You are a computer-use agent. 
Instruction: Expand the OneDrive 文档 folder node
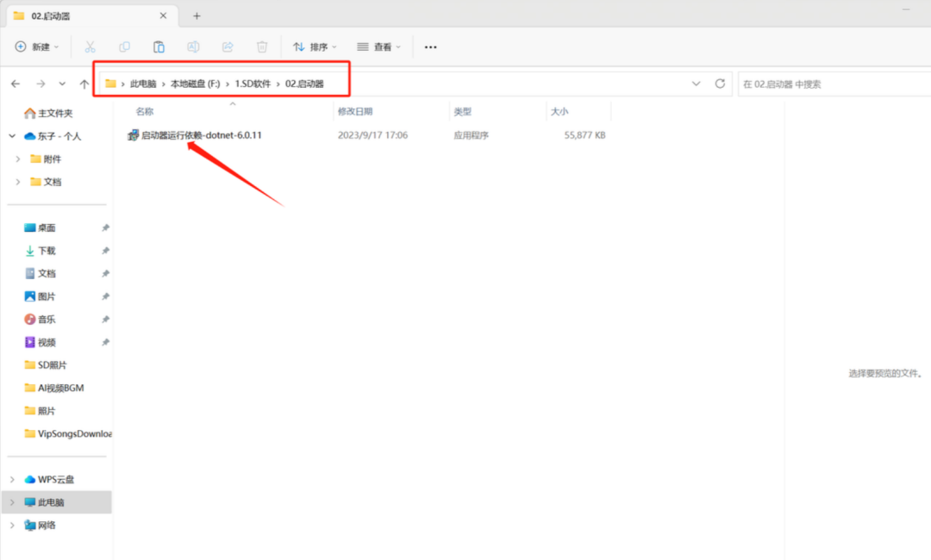[18, 182]
